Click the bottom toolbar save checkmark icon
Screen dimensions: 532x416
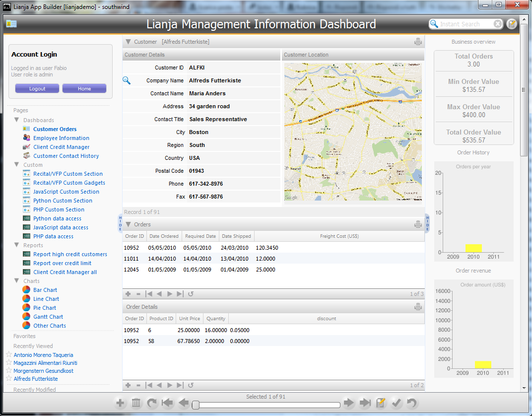pos(396,403)
